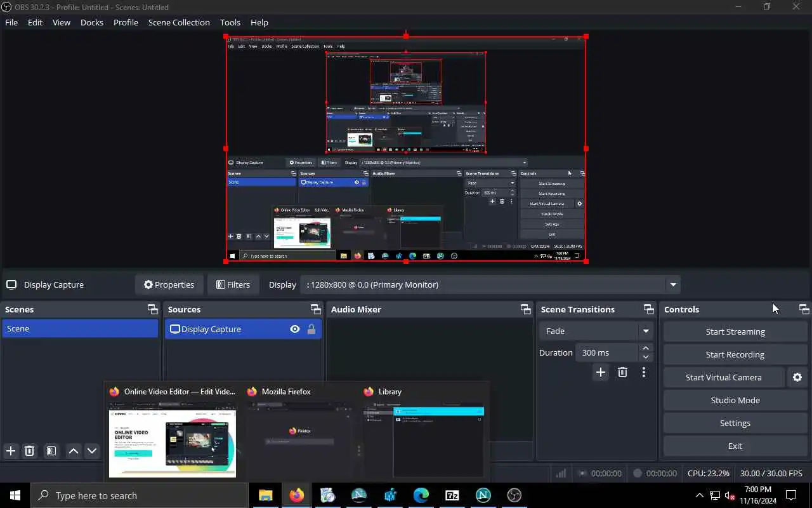Viewport: 812px width, 508px height.
Task: Click Start Virtual Camera button
Action: coord(724,377)
